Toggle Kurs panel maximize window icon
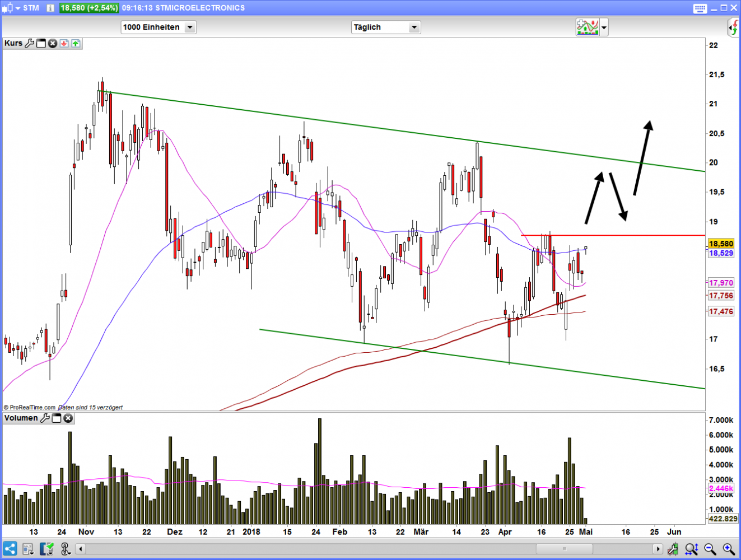The width and height of the screenshot is (741, 560). [x=41, y=43]
